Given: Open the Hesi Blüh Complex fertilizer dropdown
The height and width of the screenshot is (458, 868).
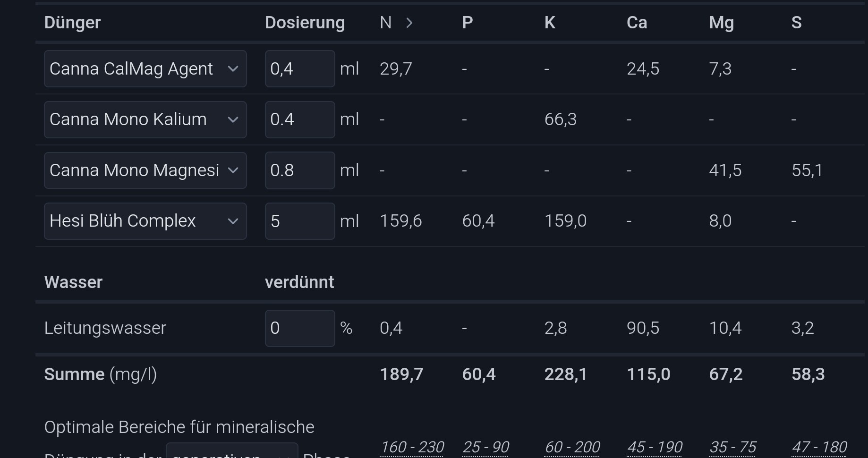Looking at the screenshot, I should pos(145,221).
